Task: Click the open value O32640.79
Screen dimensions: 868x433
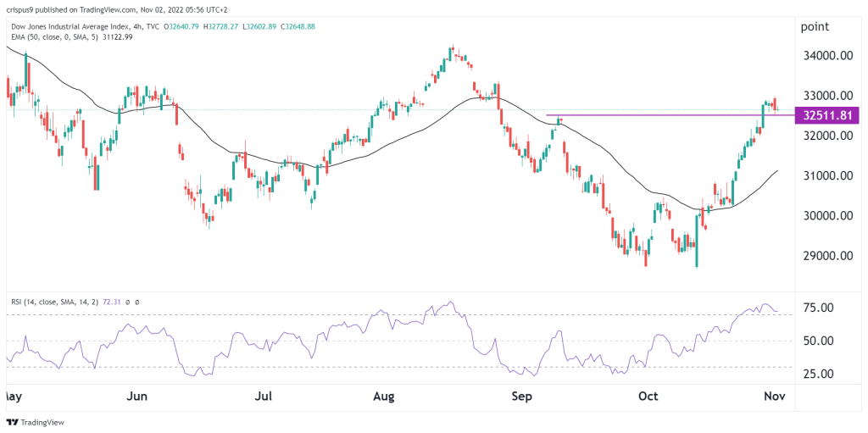Action: tap(181, 26)
